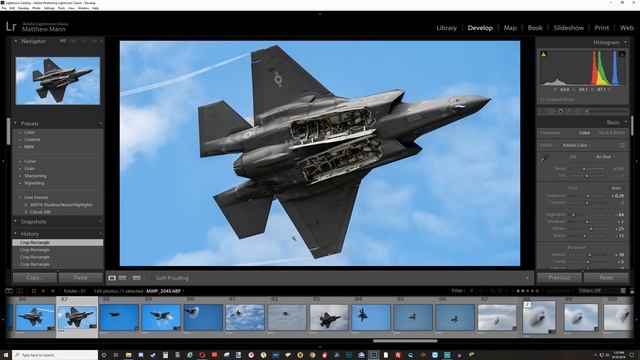
Task: Click the Auto tone button
Action: pos(616,188)
